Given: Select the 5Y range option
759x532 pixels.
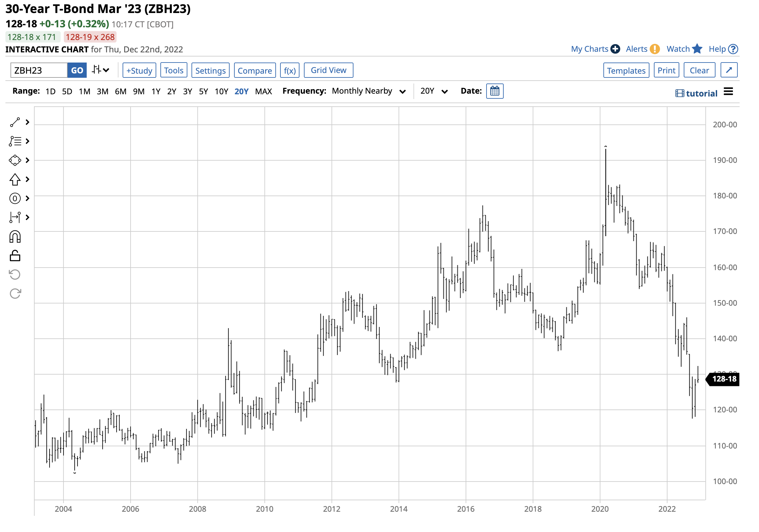Looking at the screenshot, I should 204,91.
